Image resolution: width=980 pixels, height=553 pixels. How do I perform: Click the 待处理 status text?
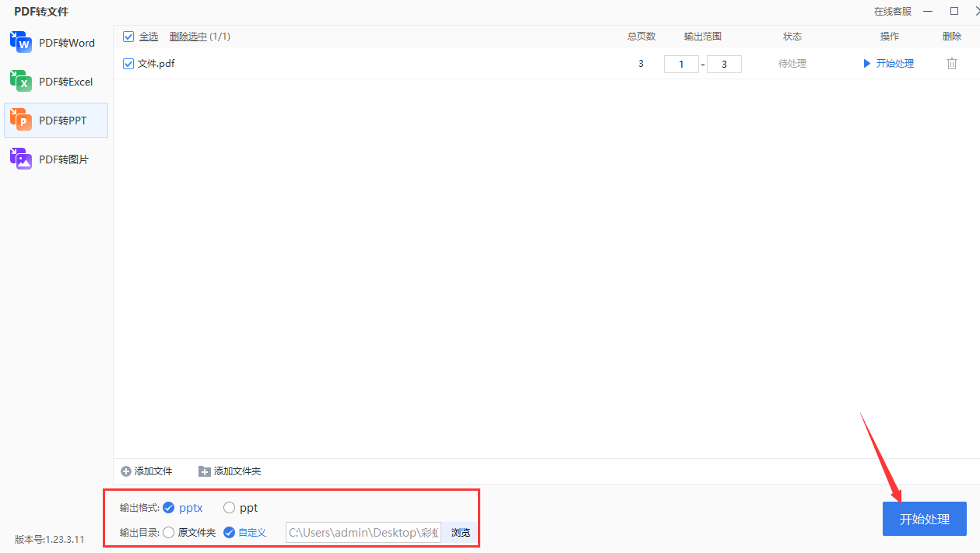point(792,64)
